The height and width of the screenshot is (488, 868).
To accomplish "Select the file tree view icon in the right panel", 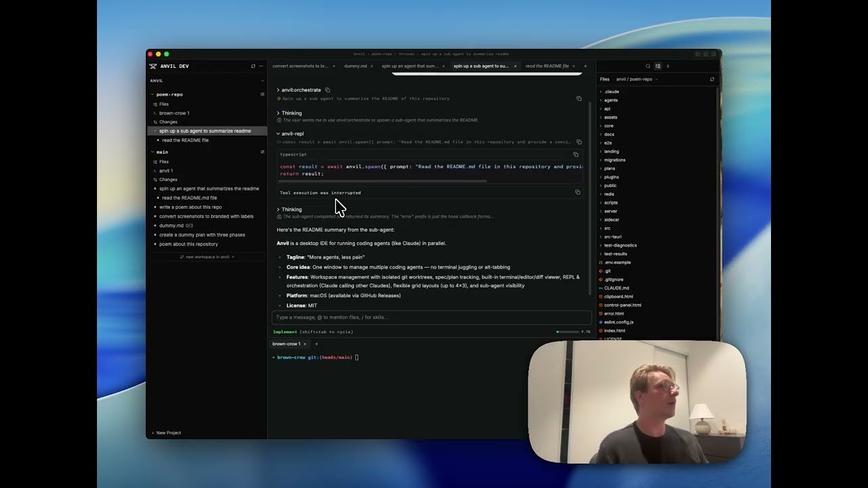I will click(x=658, y=66).
